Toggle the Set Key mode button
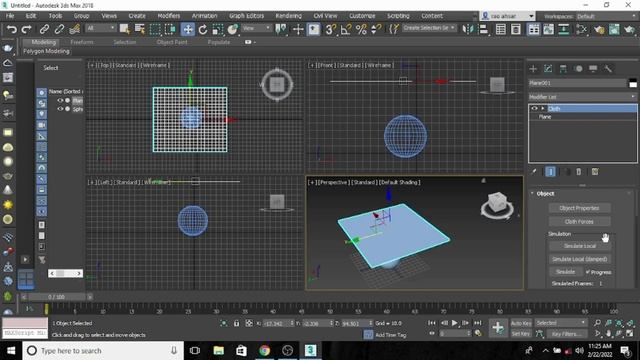 click(x=521, y=334)
